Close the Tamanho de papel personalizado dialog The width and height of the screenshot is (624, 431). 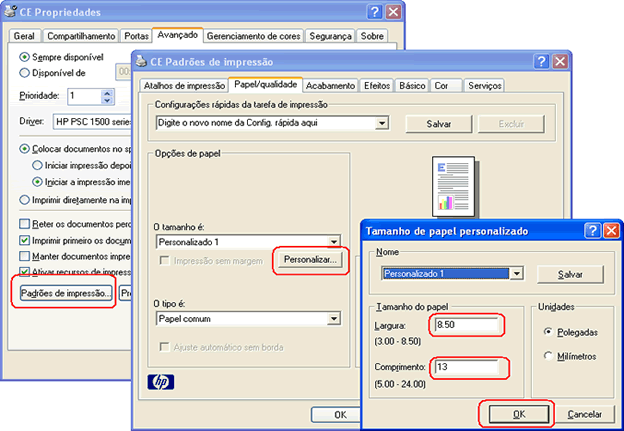point(611,230)
